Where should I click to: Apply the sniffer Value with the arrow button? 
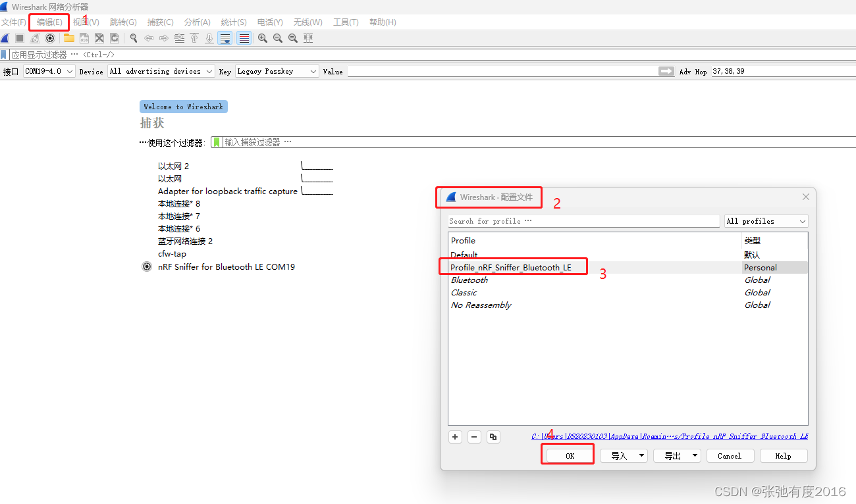point(666,71)
